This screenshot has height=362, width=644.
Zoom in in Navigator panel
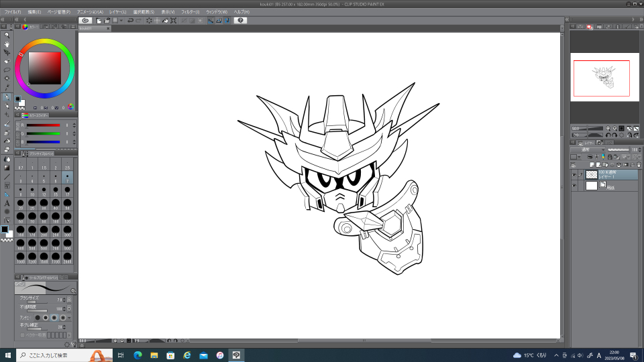click(615, 129)
